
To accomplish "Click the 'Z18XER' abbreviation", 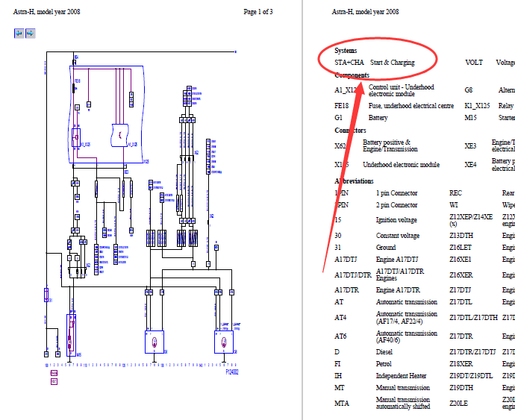I will (461, 364).
